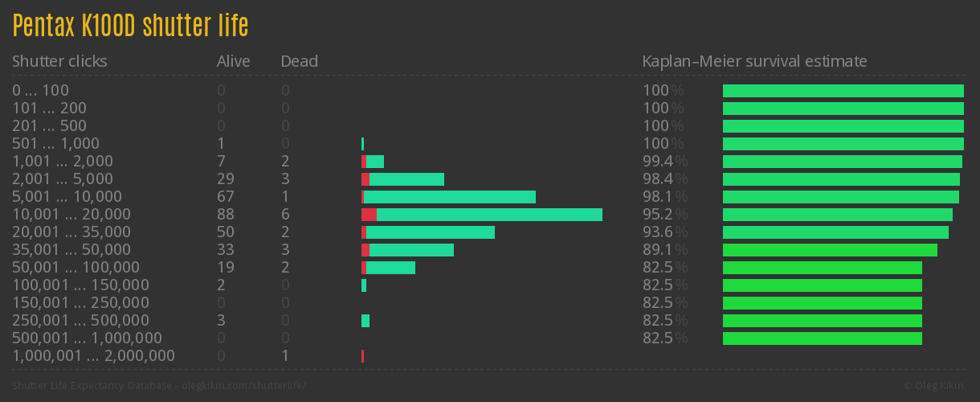Click the Dead count 6

tap(285, 215)
